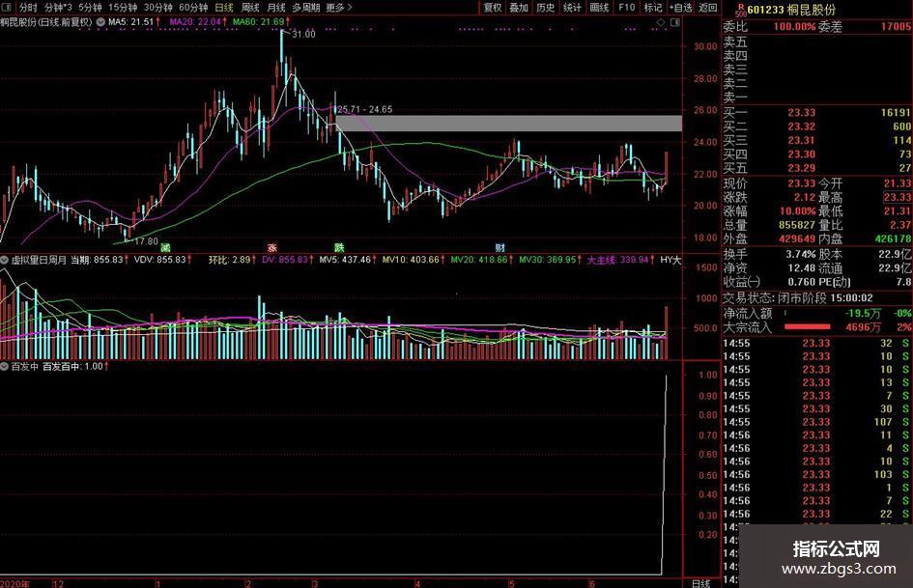The height and width of the screenshot is (588, 913).
Task: Click the red 大宗流入 progress bar
Action: tap(807, 327)
